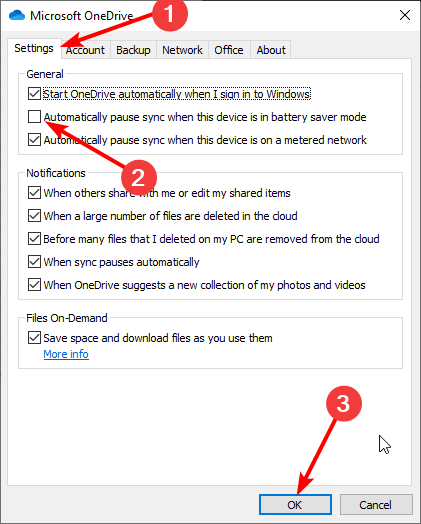Uncheck large number of files deleted notification
Image resolution: width=421 pixels, height=524 pixels.
point(34,216)
